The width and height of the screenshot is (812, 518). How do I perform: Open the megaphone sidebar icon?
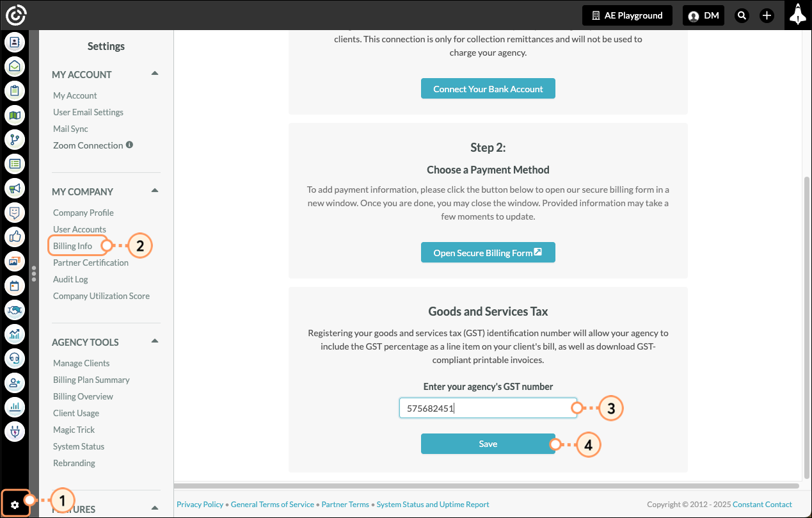(15, 188)
